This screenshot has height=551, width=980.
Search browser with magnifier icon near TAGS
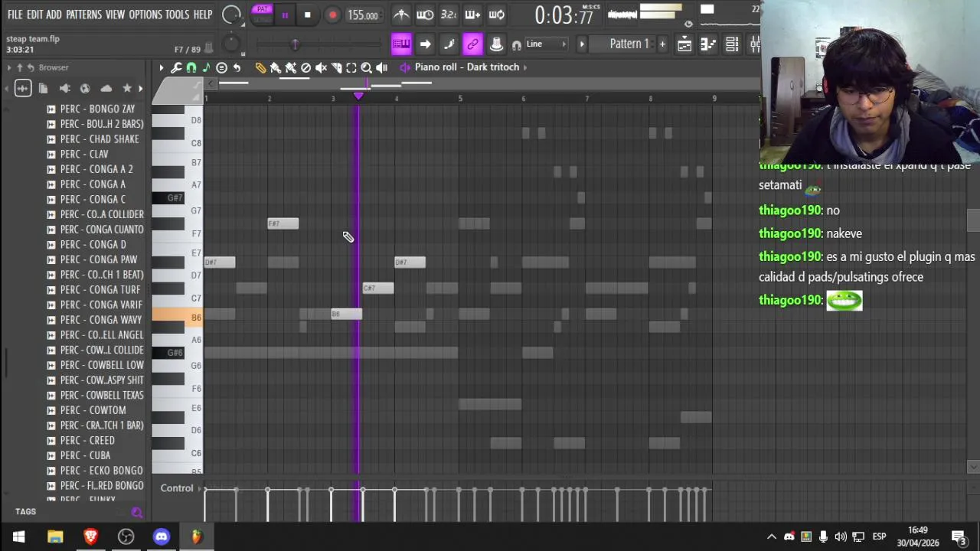(136, 512)
